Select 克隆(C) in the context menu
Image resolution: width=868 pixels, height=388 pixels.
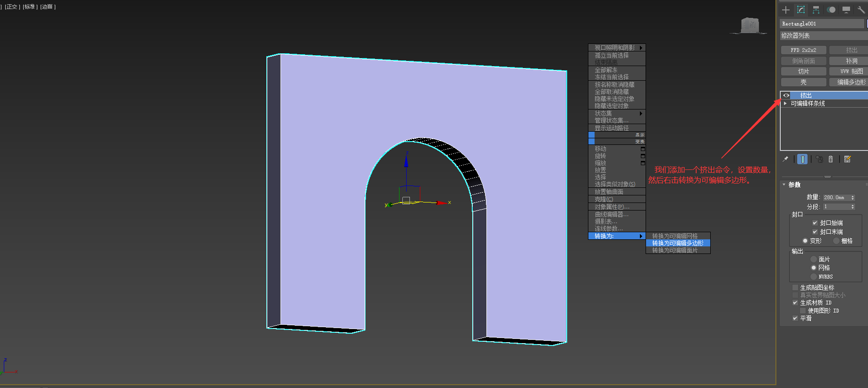click(x=604, y=199)
